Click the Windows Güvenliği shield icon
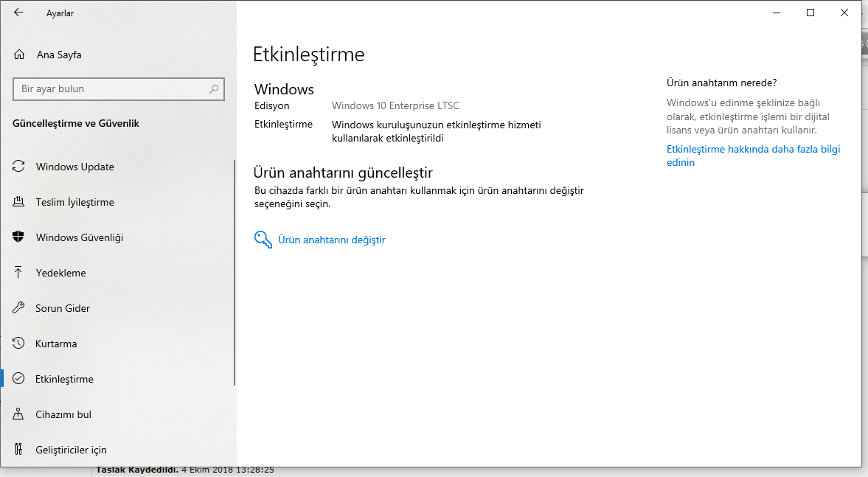The height and width of the screenshot is (477, 868). (18, 237)
